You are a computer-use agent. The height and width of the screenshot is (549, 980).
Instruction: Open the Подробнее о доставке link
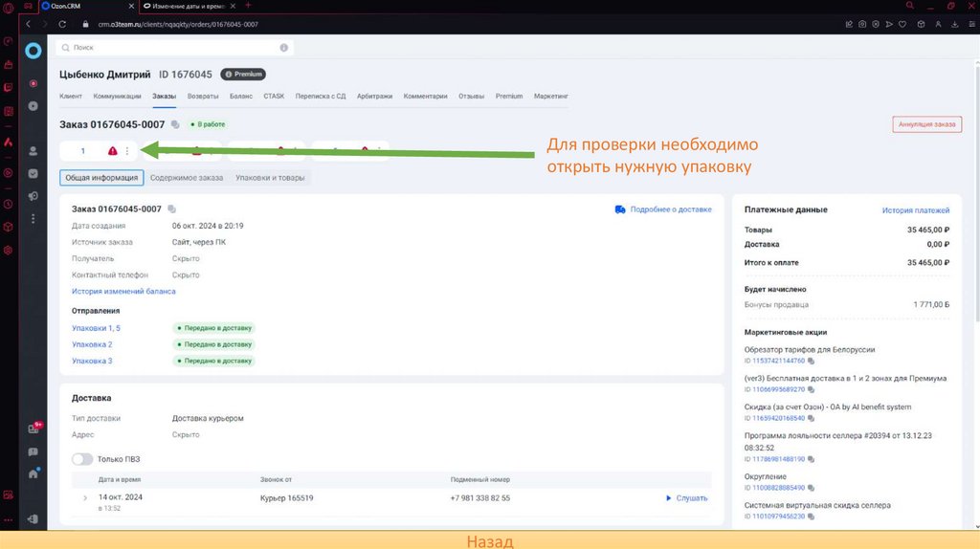pyautogui.click(x=663, y=209)
